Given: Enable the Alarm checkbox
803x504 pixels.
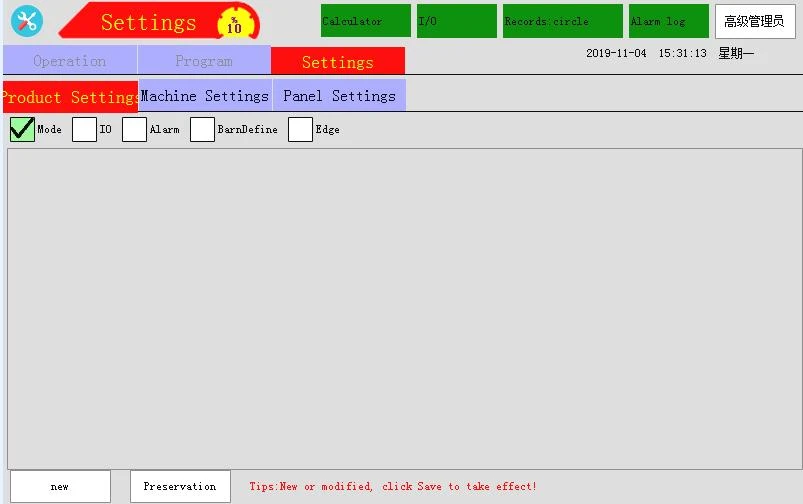Looking at the screenshot, I should tap(134, 129).
